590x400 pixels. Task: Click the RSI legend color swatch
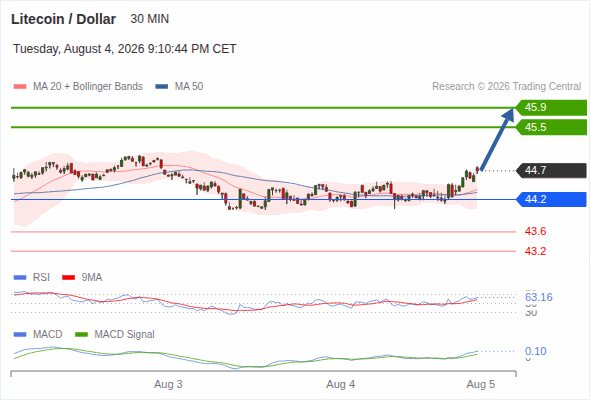point(20,278)
